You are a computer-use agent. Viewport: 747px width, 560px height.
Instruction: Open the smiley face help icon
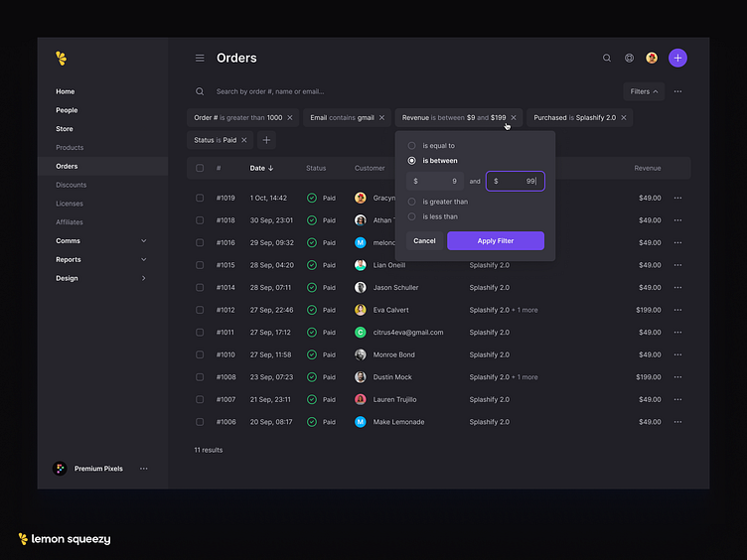[629, 59]
